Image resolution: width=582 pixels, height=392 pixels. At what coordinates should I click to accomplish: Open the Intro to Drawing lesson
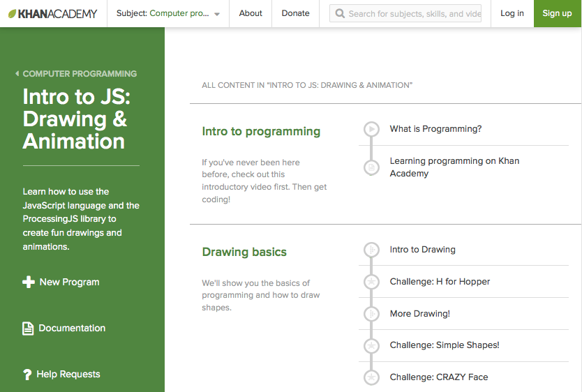422,250
